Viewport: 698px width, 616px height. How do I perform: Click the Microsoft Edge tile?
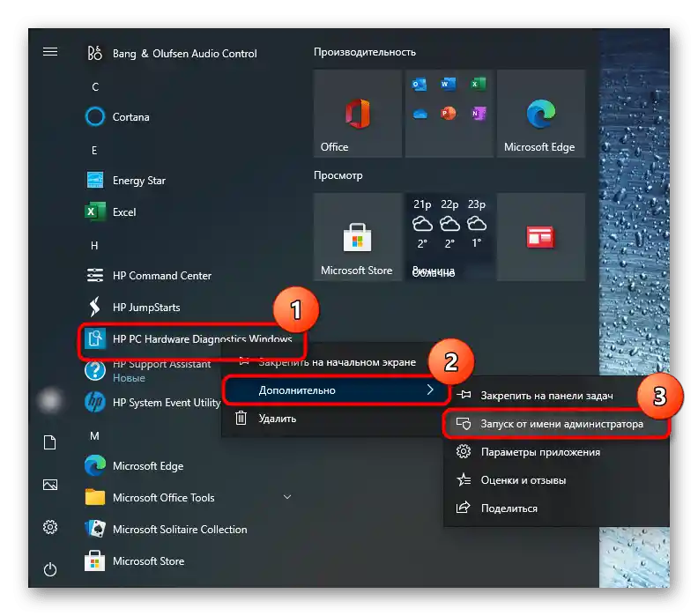point(541,114)
